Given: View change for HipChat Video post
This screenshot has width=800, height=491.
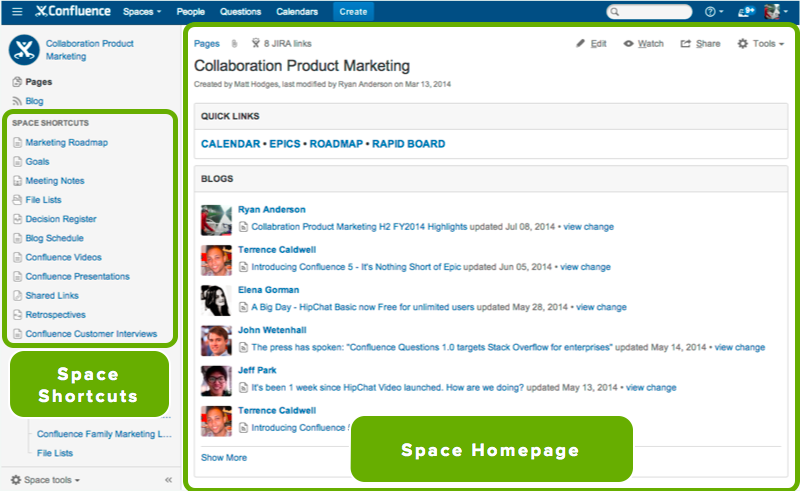Looking at the screenshot, I should tap(651, 387).
